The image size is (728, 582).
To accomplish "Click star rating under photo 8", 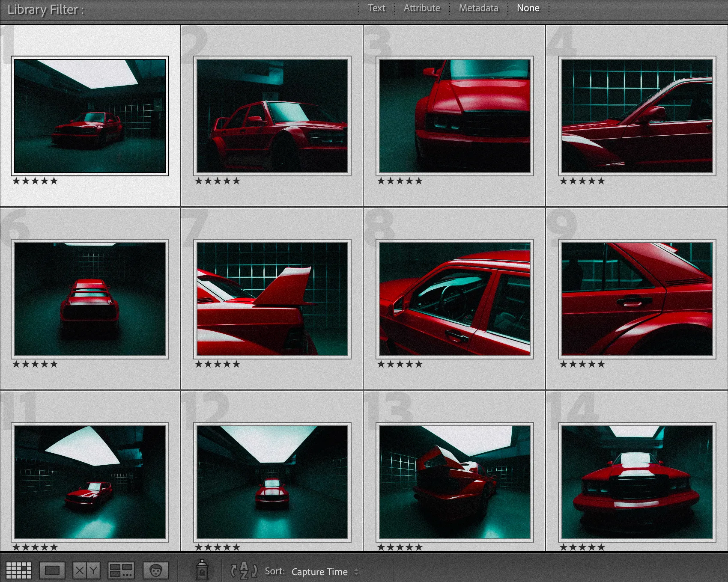I will [x=400, y=364].
